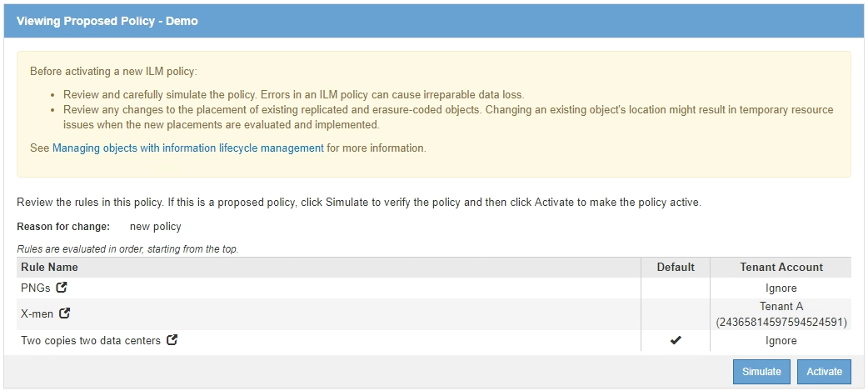868x391 pixels.
Task: Click the default checkmark in the last rule row
Action: coord(676,340)
